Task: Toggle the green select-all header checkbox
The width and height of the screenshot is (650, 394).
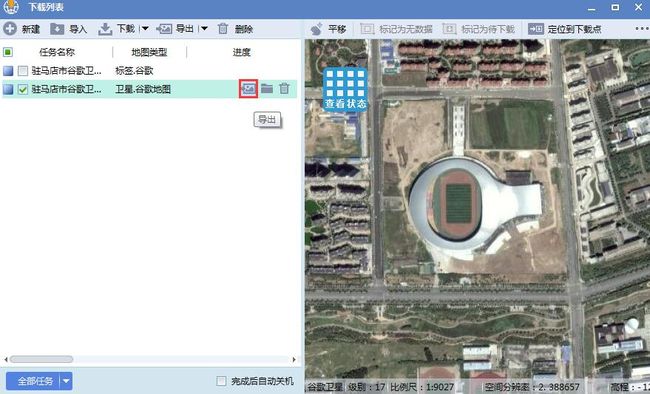Action: [8, 52]
